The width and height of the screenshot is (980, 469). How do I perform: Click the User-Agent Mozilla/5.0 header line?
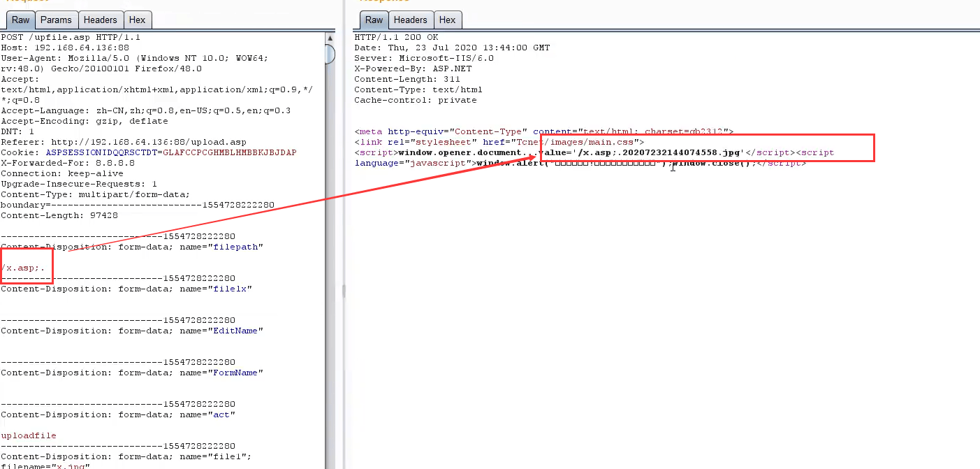click(135, 63)
